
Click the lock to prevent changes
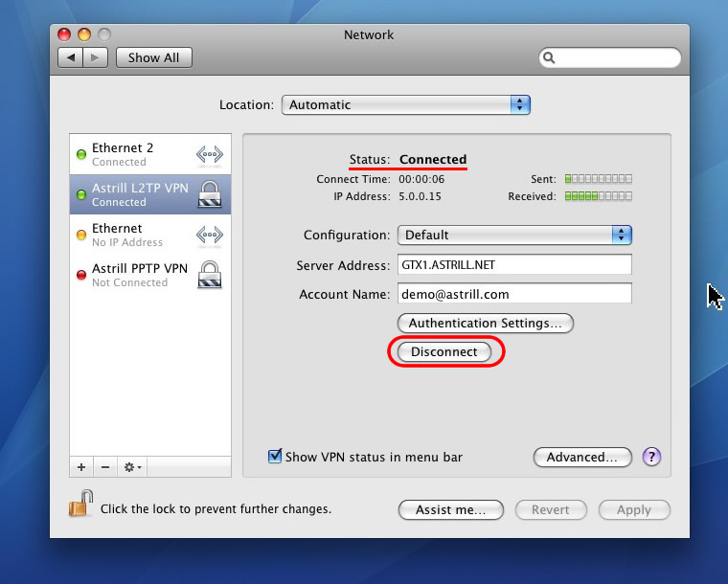80,504
